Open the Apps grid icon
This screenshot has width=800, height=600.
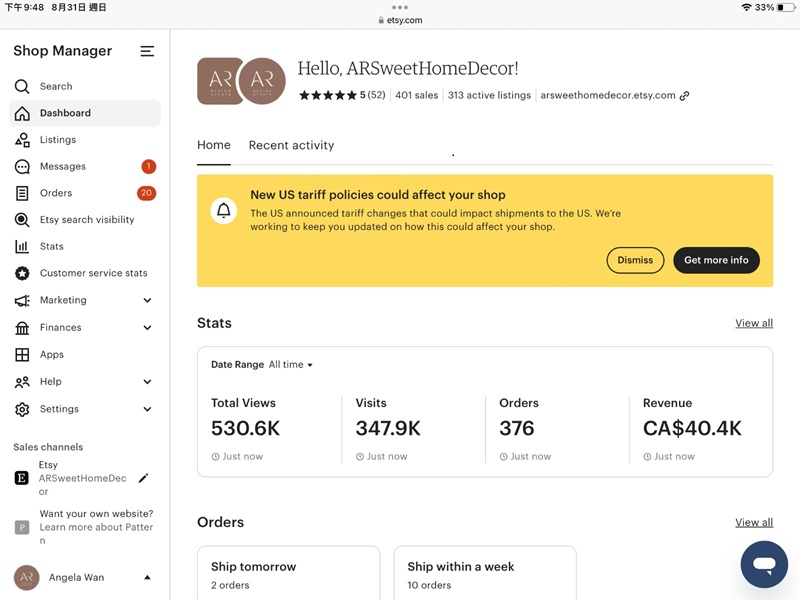pos(22,355)
